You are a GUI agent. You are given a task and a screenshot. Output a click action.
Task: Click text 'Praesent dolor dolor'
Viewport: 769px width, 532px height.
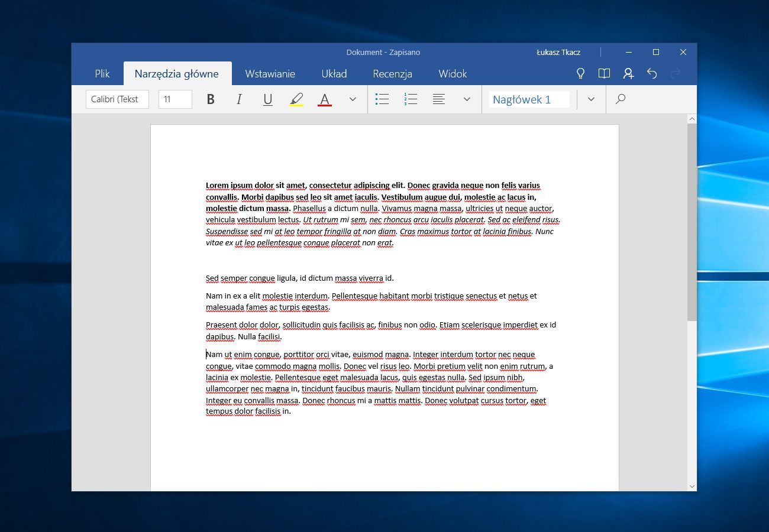pyautogui.click(x=243, y=325)
